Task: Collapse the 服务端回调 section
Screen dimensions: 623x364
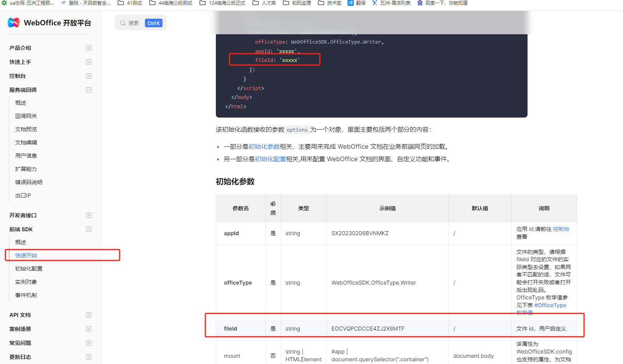Action: tap(89, 90)
